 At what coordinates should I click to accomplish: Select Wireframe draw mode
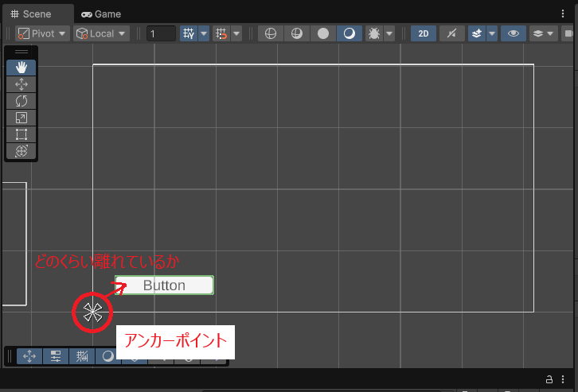tap(271, 33)
